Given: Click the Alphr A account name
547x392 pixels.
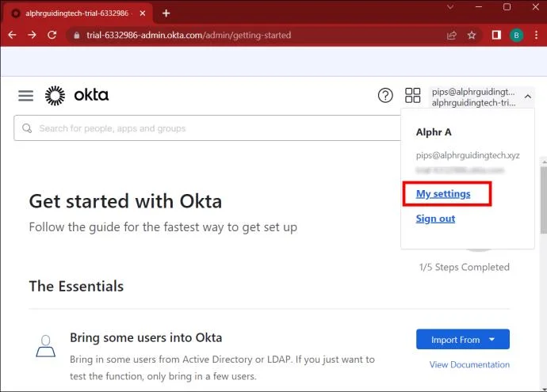Looking at the screenshot, I should [434, 132].
